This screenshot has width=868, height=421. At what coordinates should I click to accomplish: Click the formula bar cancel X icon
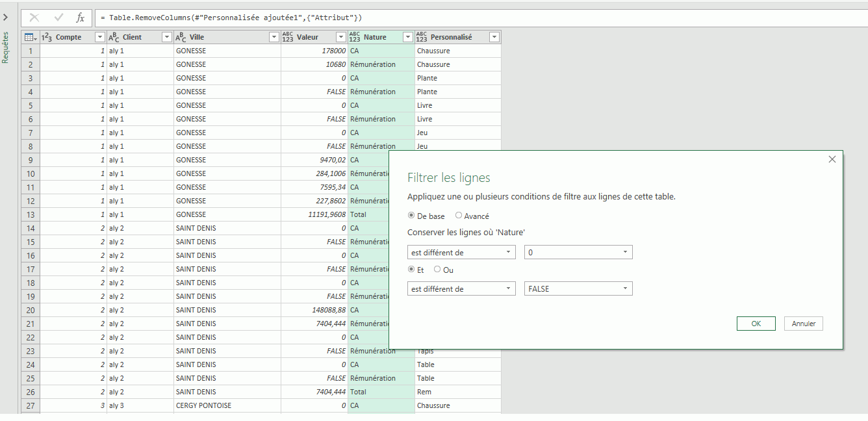coord(34,18)
